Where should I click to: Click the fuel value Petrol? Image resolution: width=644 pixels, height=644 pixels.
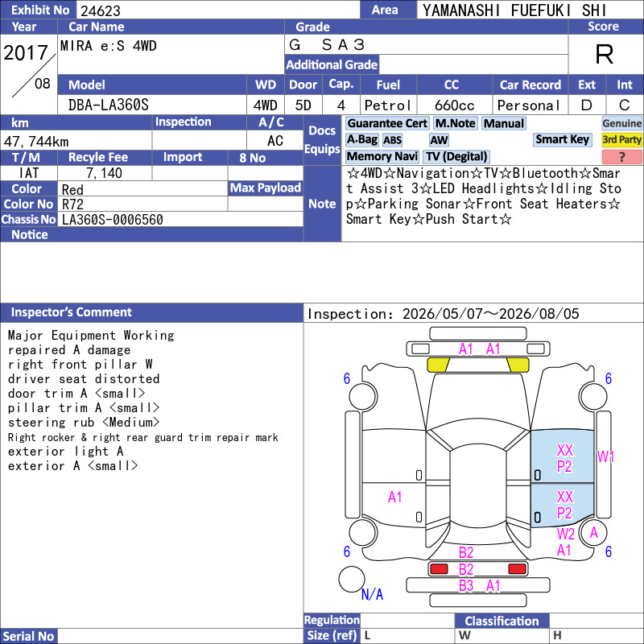click(388, 105)
